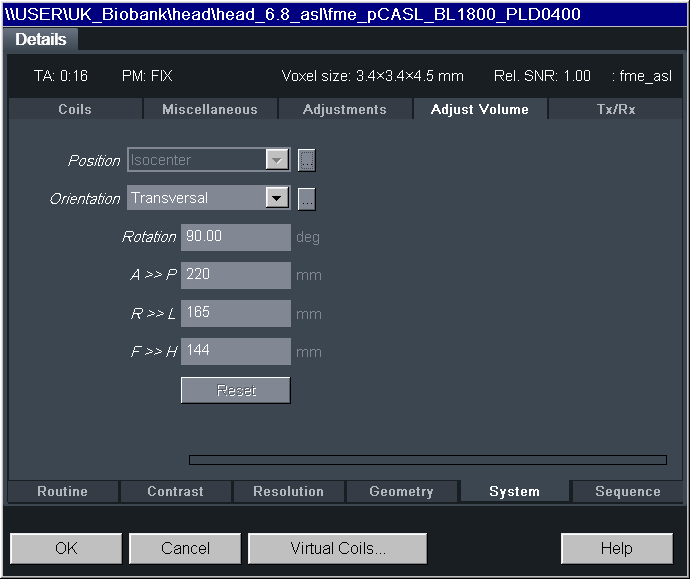Click the Virtual Coils... button
This screenshot has width=690, height=579.
[x=337, y=548]
